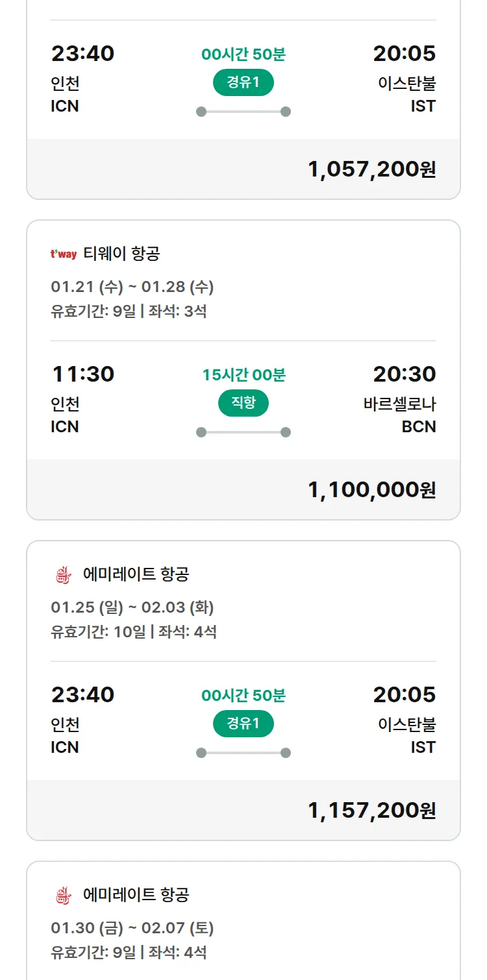This screenshot has height=980, width=487.
Task: Select the 1,057,200원 fare
Action: [x=371, y=169]
